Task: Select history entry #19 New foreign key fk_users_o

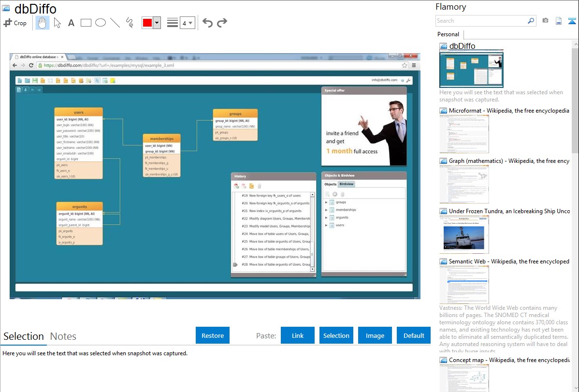Action: 271,195
